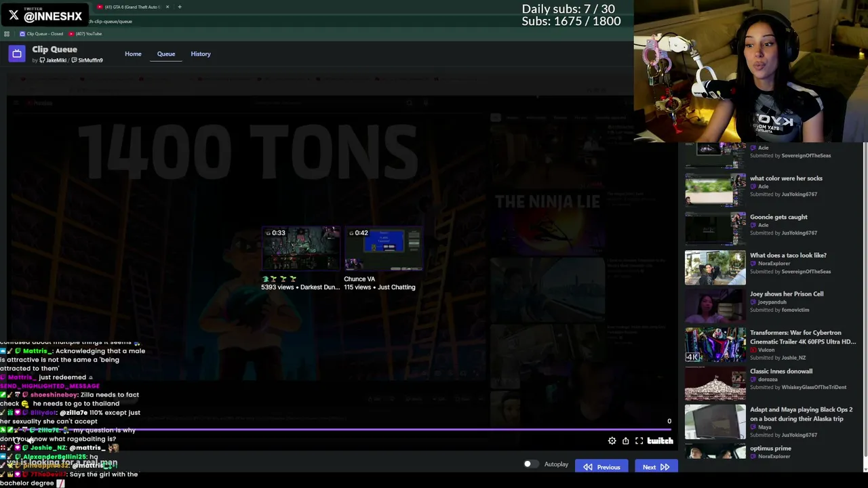The height and width of the screenshot is (488, 868).
Task: Click the Twitch logo in the player
Action: [x=660, y=441]
